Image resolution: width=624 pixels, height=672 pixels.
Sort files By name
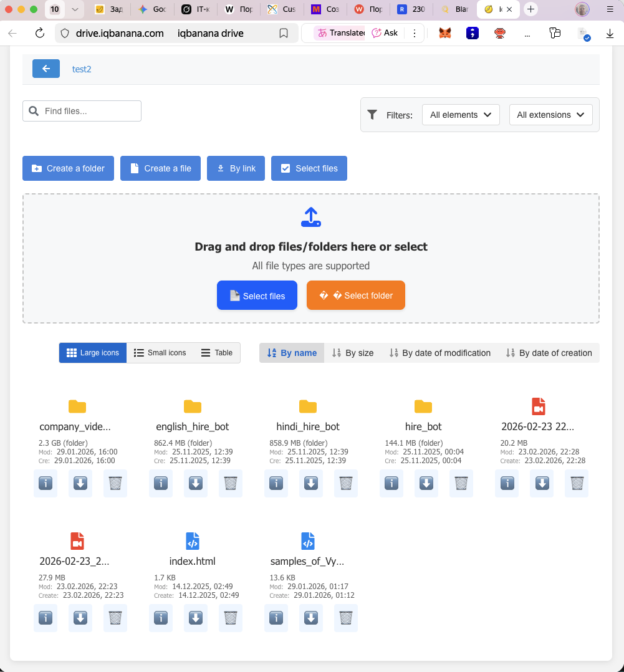click(292, 353)
